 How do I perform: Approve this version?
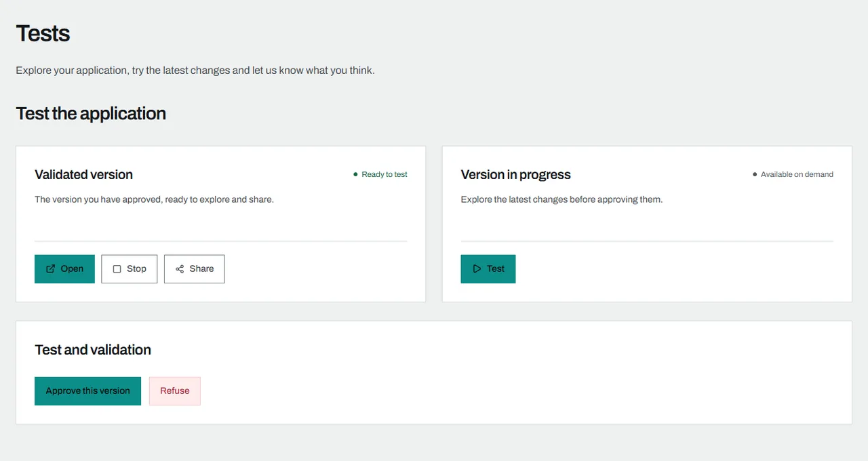tap(87, 391)
